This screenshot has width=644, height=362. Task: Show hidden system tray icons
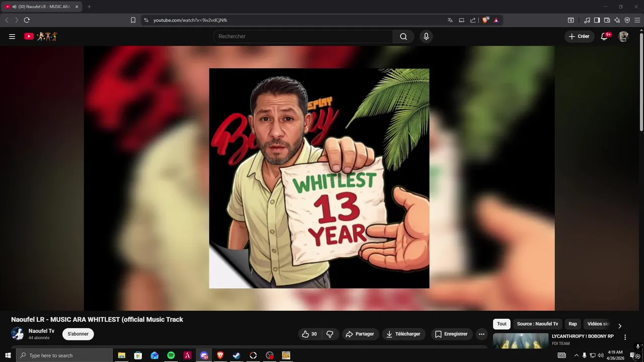pyautogui.click(x=576, y=355)
